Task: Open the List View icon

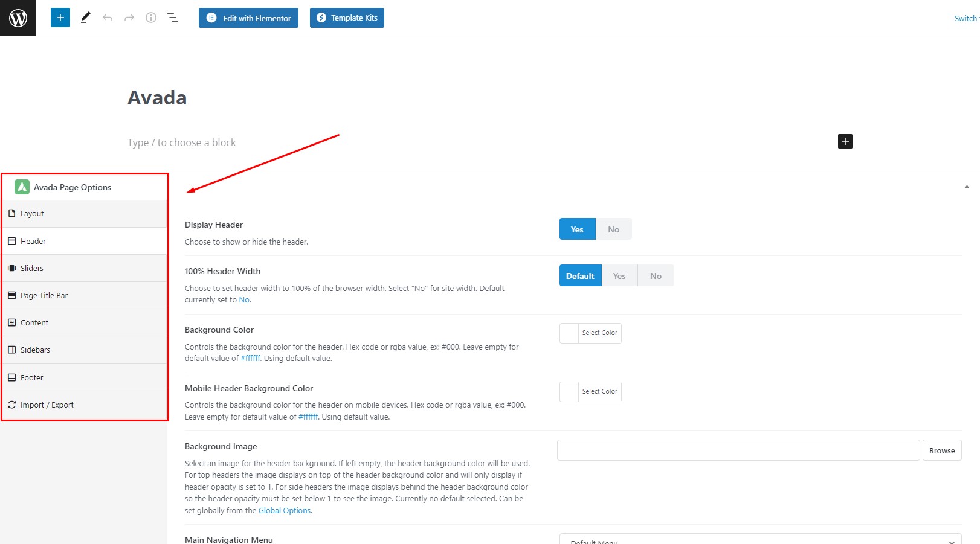Action: 173,18
